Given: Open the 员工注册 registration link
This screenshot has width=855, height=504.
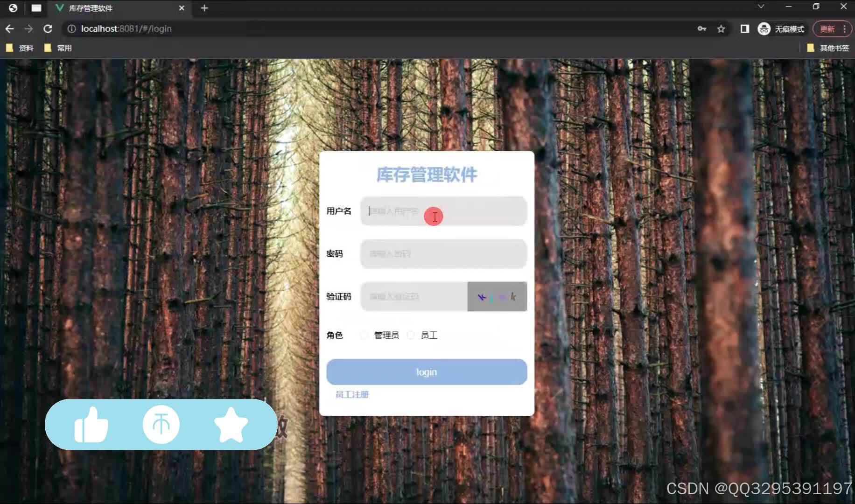Looking at the screenshot, I should (x=352, y=395).
